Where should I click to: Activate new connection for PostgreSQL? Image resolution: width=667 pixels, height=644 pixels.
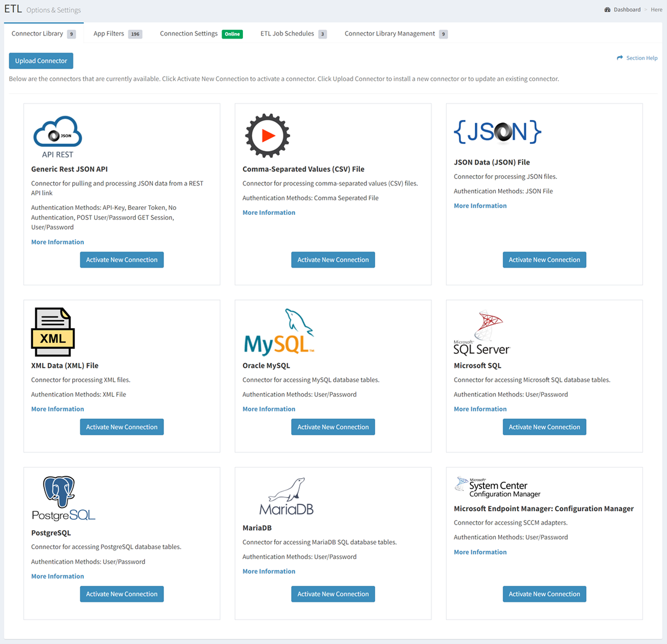(x=122, y=594)
